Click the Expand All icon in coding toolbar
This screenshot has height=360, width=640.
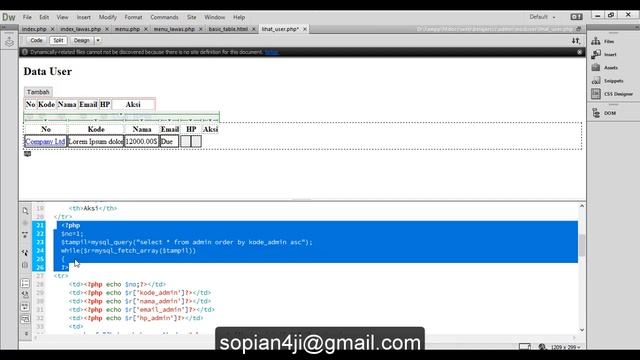click(25, 253)
